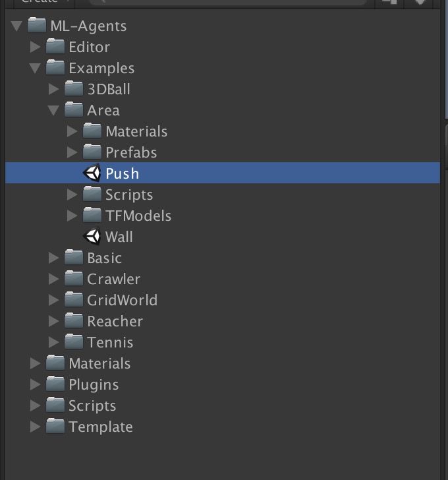Expand the Editor folder arrow
Screen dimensions: 448x480
pos(36,47)
